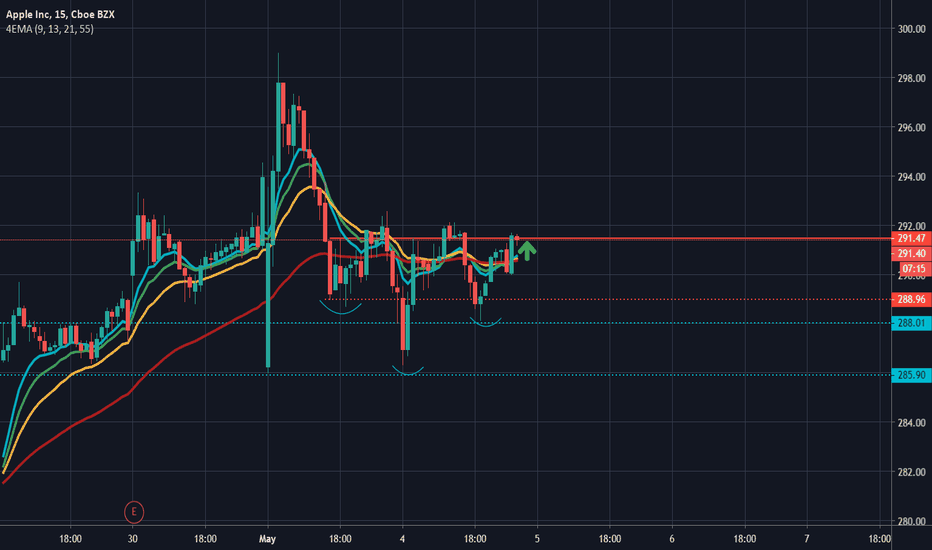The height and width of the screenshot is (550, 932).
Task: Click the 300.00 price axis label
Action: (911, 29)
